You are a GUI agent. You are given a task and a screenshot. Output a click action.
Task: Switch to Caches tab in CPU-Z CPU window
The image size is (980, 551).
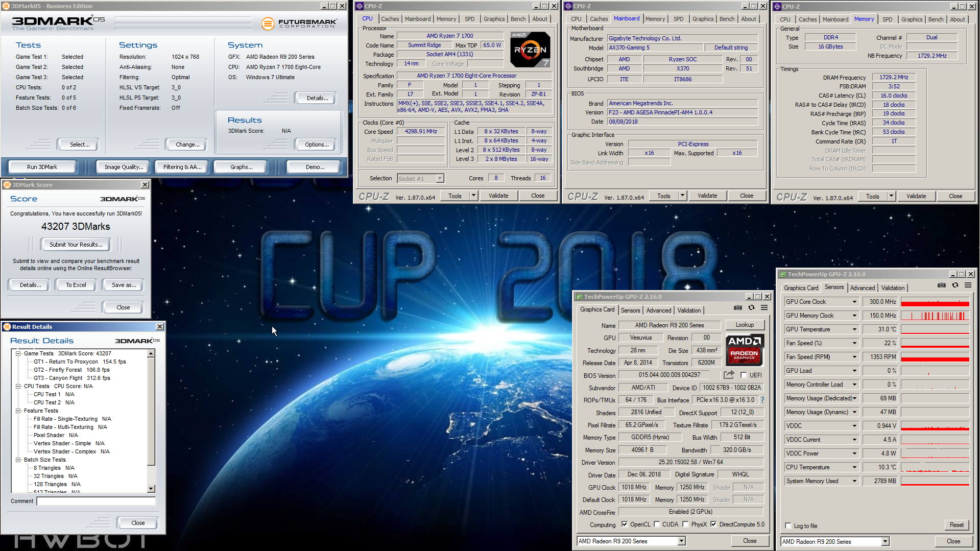pyautogui.click(x=390, y=19)
